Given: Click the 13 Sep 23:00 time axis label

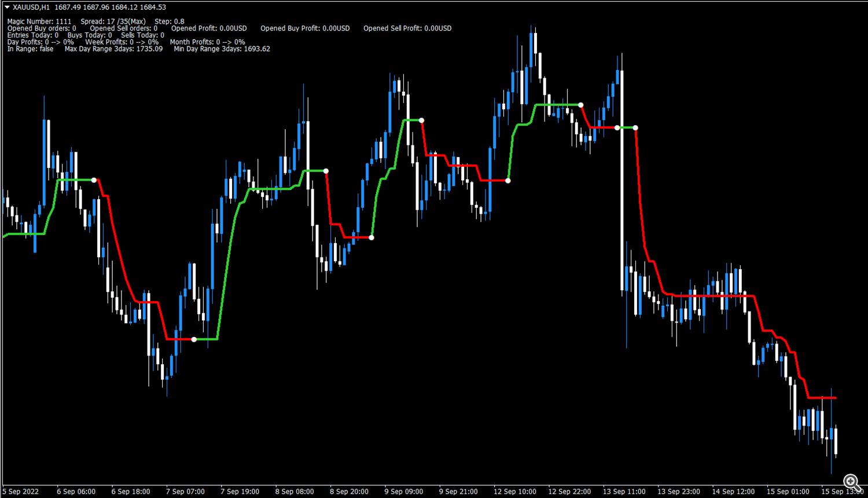Looking at the screenshot, I should coord(679,492).
